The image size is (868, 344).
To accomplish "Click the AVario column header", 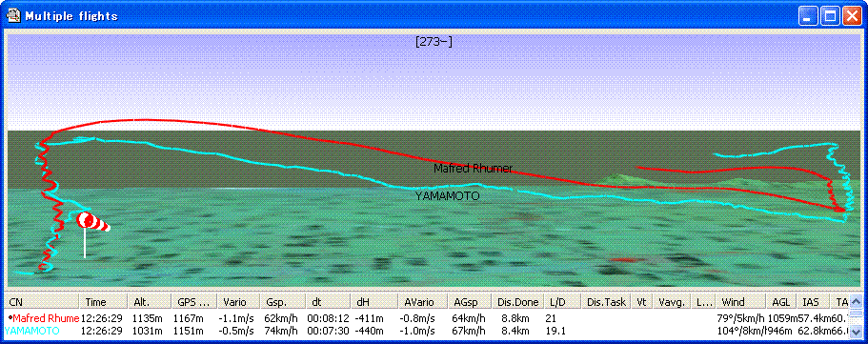I will [x=422, y=302].
